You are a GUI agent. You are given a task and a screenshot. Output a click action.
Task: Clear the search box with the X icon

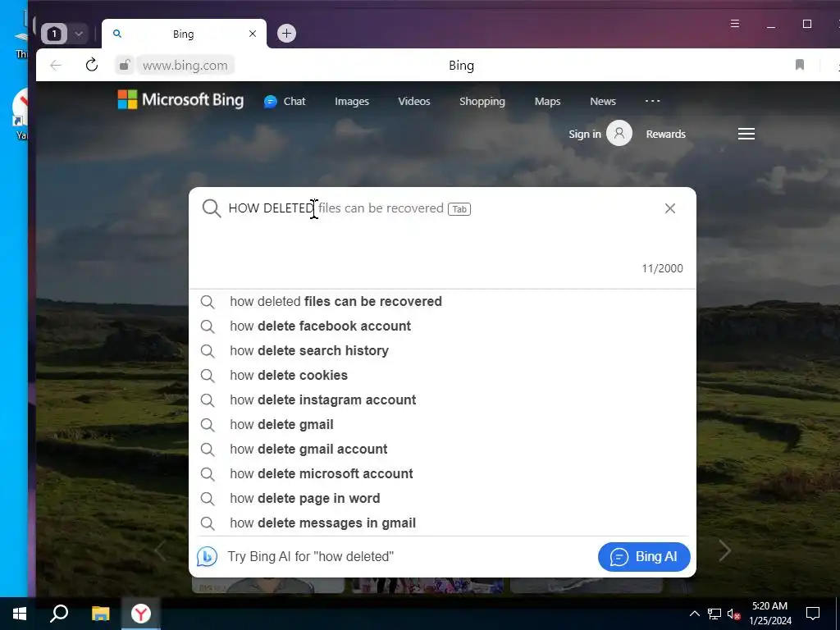click(669, 208)
